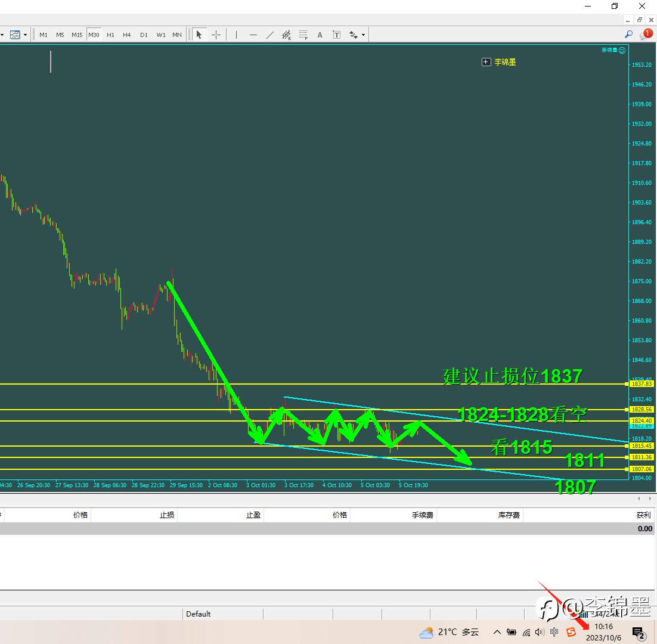Select the 1807.06 price level label
Viewport: 657px width, 644px height.
[641, 469]
